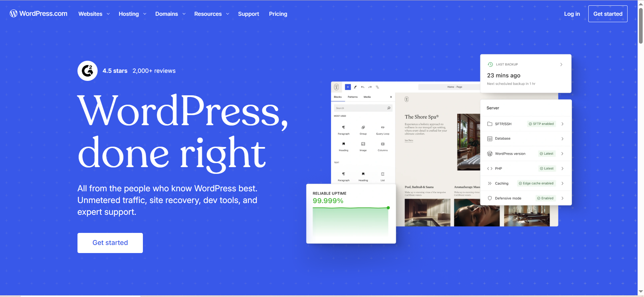Click the 2,000+ reviews text
Image resolution: width=644 pixels, height=297 pixels.
tap(154, 71)
